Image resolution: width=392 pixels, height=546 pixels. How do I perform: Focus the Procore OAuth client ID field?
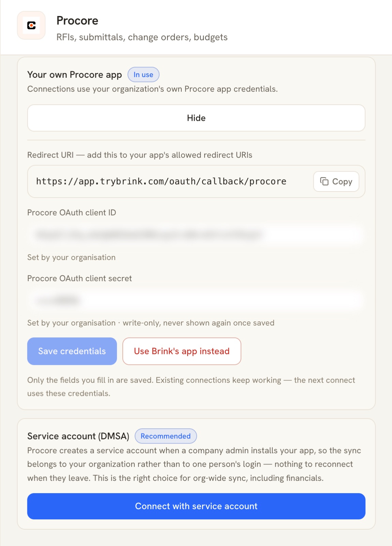196,234
